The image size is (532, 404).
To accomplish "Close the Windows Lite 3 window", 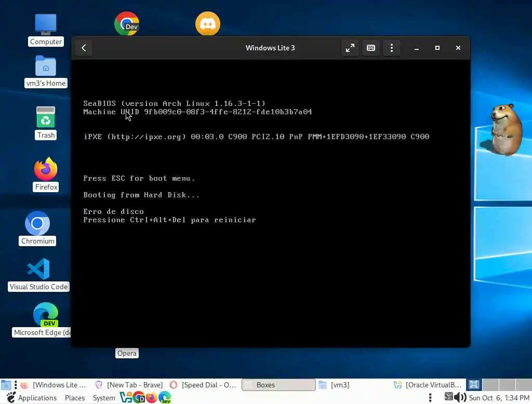I will coord(458,48).
